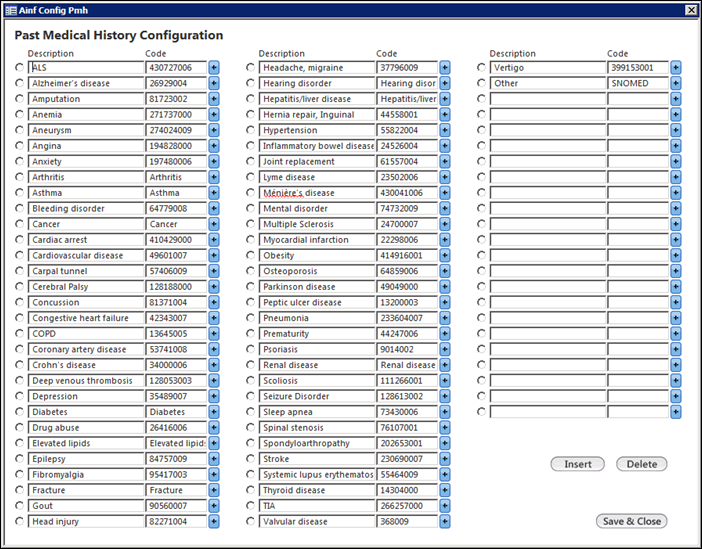This screenshot has width=702, height=549.
Task: Click the Spinal stenosis description field
Action: coord(317,428)
